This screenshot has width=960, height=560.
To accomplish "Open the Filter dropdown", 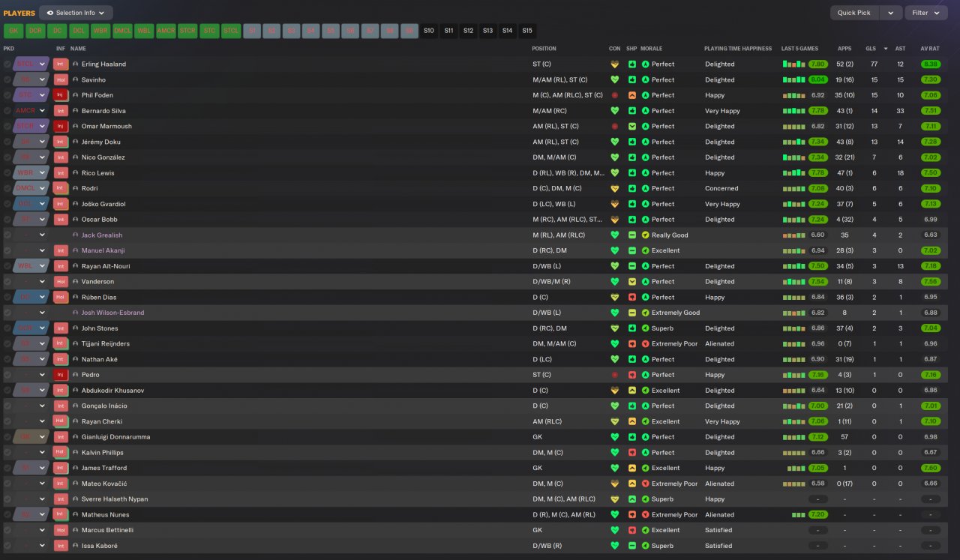I will point(926,13).
